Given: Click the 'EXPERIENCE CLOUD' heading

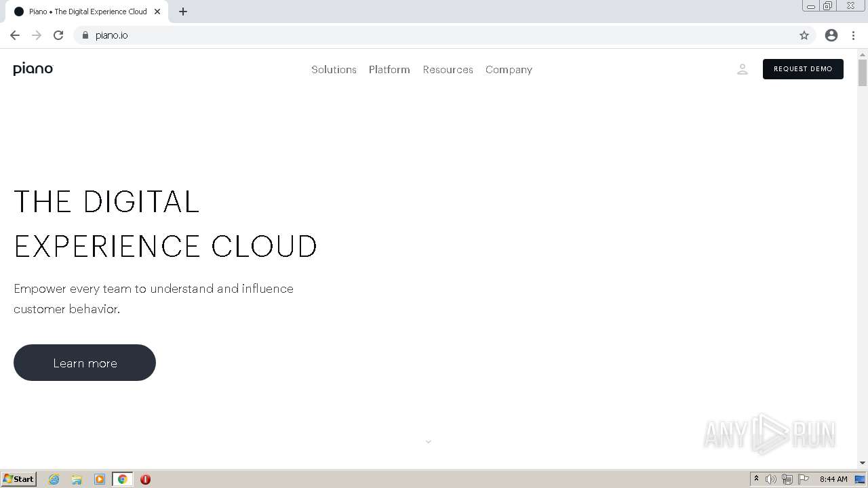Looking at the screenshot, I should click(x=165, y=247).
